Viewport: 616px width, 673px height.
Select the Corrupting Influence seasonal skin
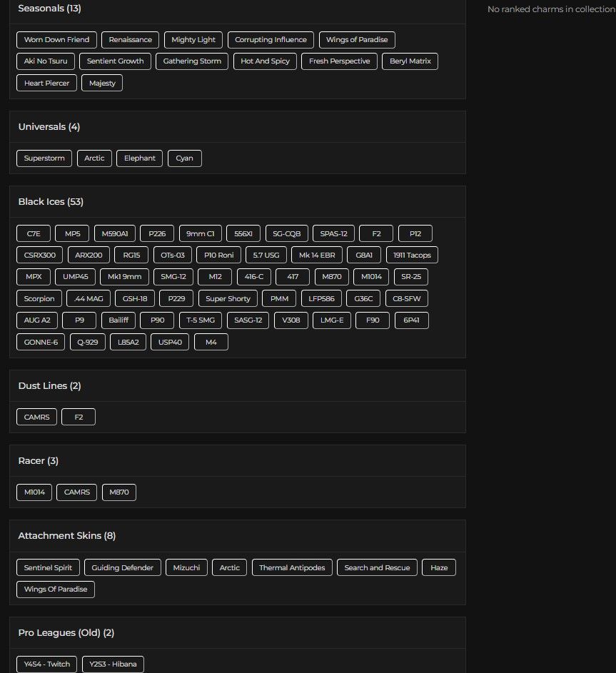[x=271, y=40]
